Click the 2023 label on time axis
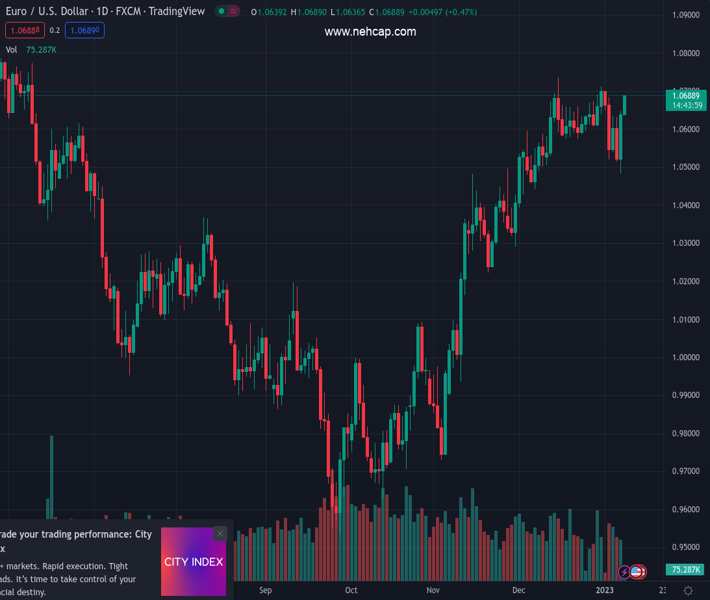710x600 pixels. 605,591
